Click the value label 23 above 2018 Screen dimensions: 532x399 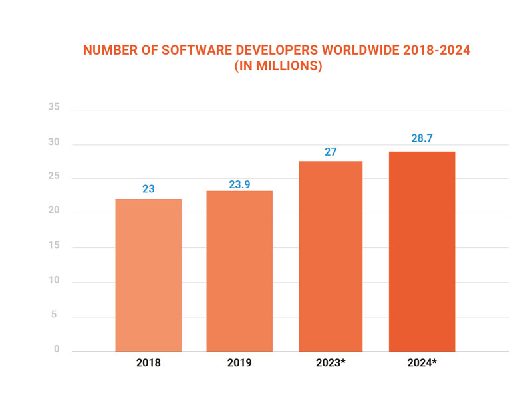pyautogui.click(x=148, y=189)
